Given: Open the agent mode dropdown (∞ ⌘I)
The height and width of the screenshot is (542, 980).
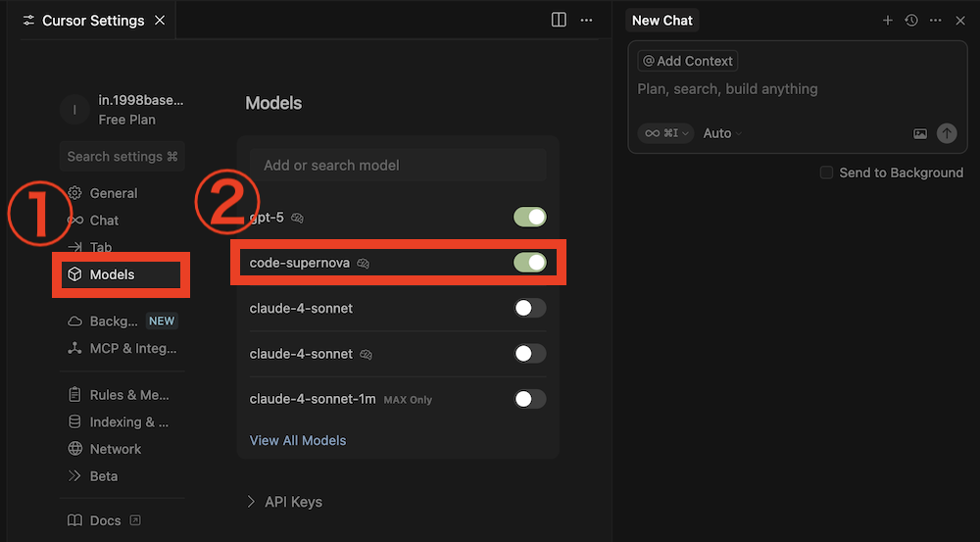Looking at the screenshot, I should coord(665,133).
